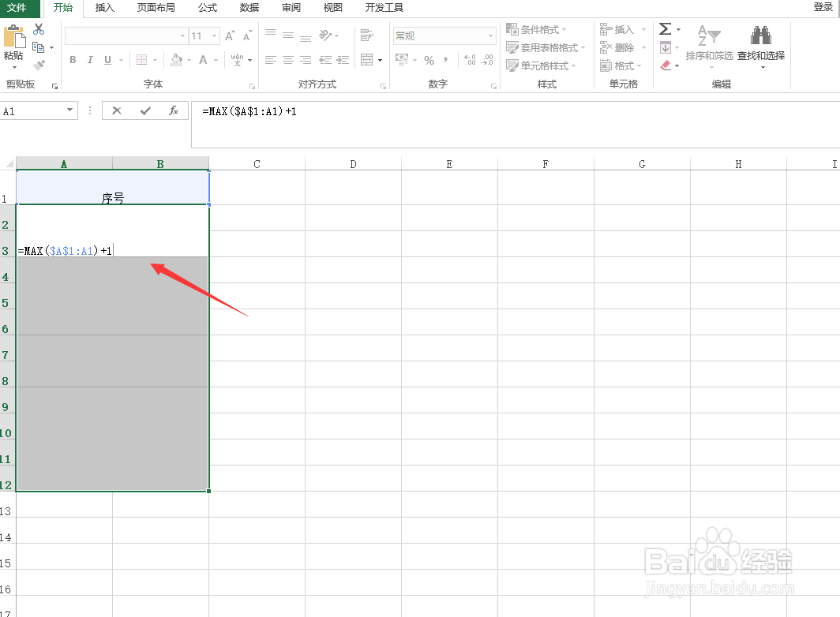This screenshot has width=840, height=617.
Task: Cancel formula entry with X button
Action: click(117, 111)
